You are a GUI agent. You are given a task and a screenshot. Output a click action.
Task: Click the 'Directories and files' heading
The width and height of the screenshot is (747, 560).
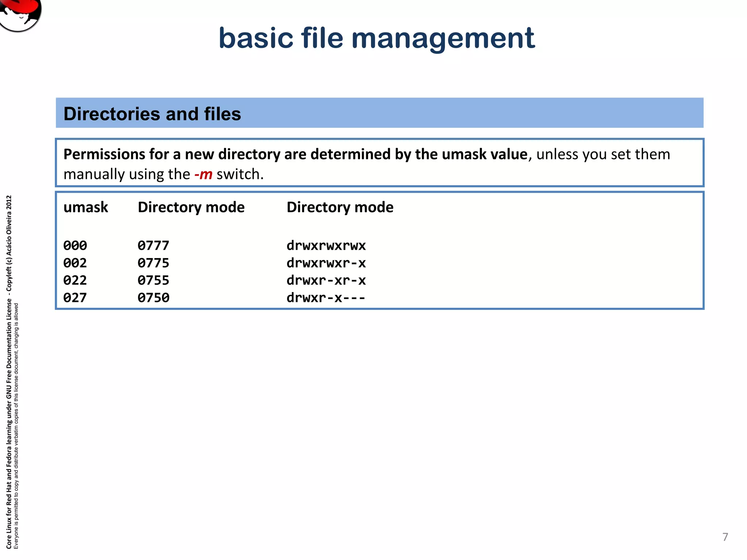coord(152,114)
